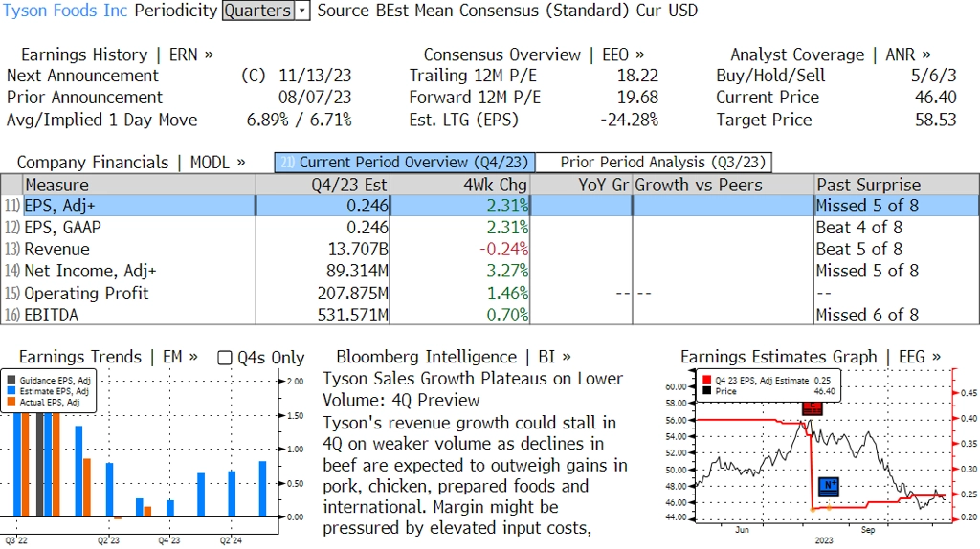Switch to Prior Period Analysis (Q3/23) tab
The height and width of the screenshot is (549, 980).
coord(654,163)
